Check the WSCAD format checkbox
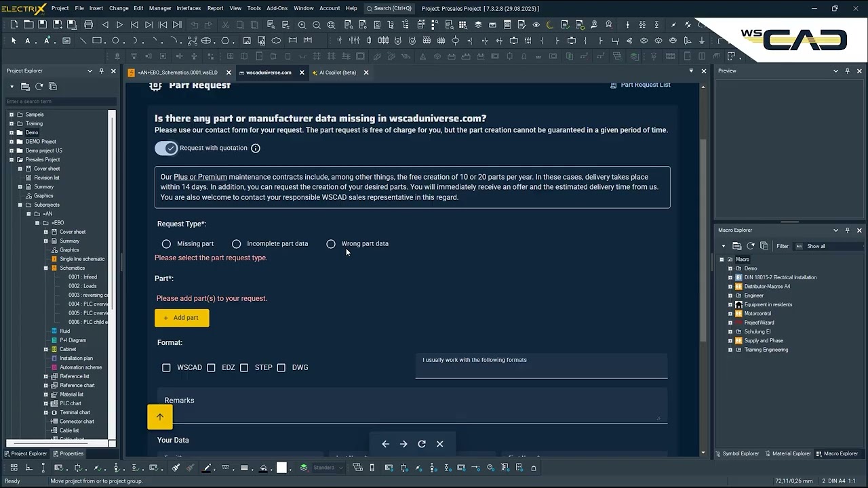Screen dimensions: 868x488 click(166, 367)
